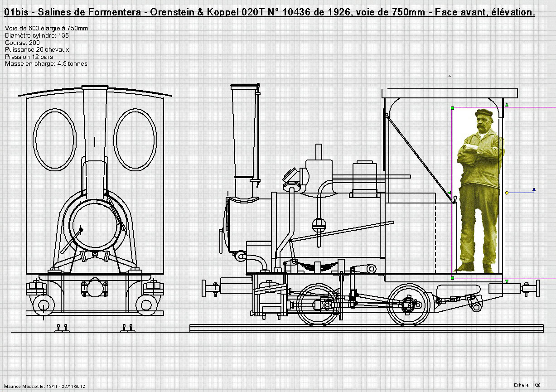Click the green triangle handle left of the man
Screen dimensions: 556x392
448,193
